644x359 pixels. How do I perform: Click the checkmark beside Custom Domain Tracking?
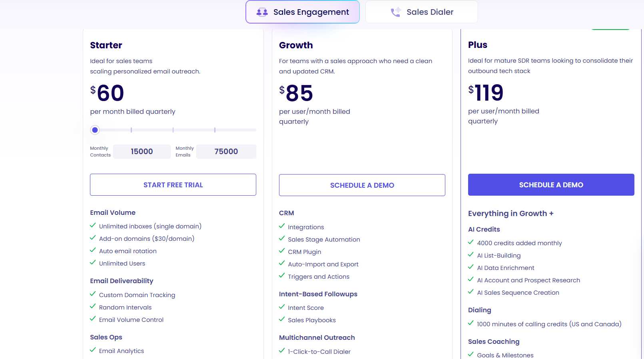[x=93, y=294]
